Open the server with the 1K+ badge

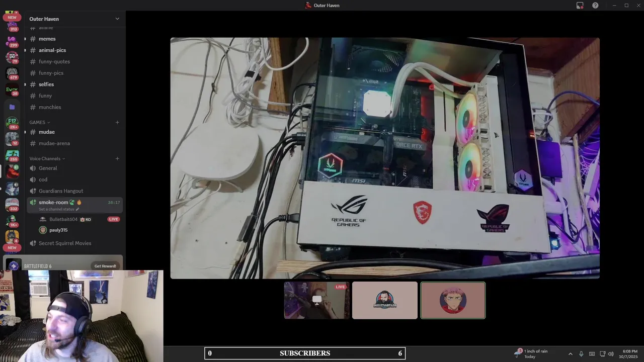click(x=12, y=221)
